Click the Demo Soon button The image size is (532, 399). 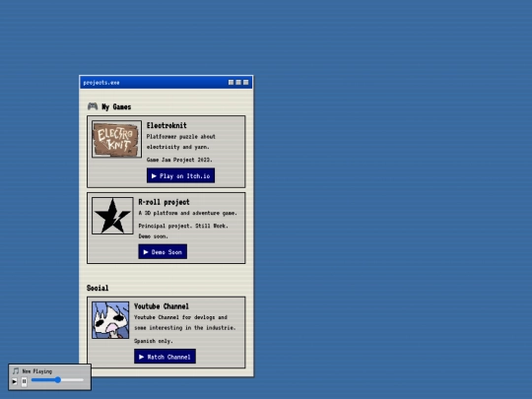[x=163, y=252]
